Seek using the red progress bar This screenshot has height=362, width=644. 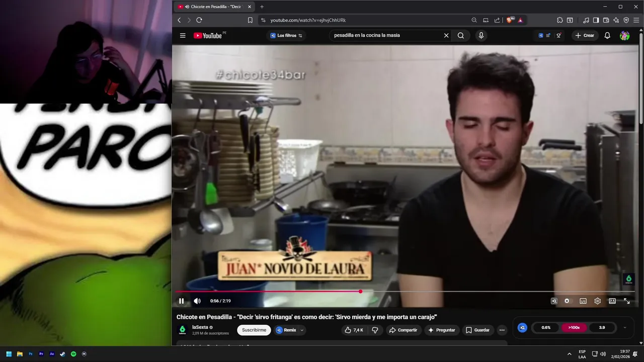(x=268, y=292)
